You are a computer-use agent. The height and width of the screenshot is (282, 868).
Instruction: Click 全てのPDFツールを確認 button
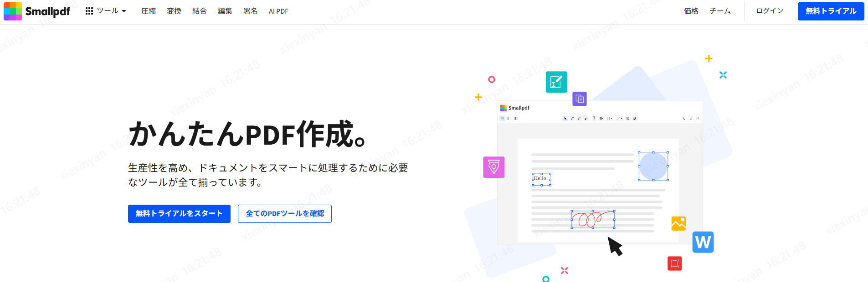point(285,214)
